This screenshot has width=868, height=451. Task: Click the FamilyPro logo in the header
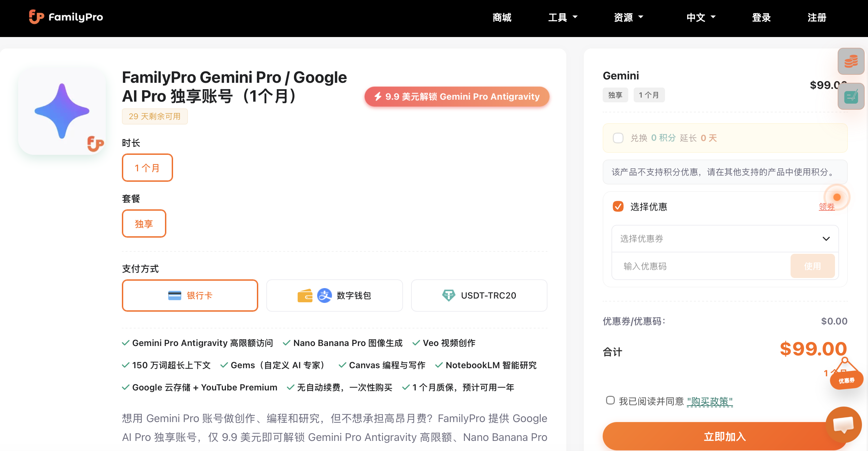(x=66, y=17)
